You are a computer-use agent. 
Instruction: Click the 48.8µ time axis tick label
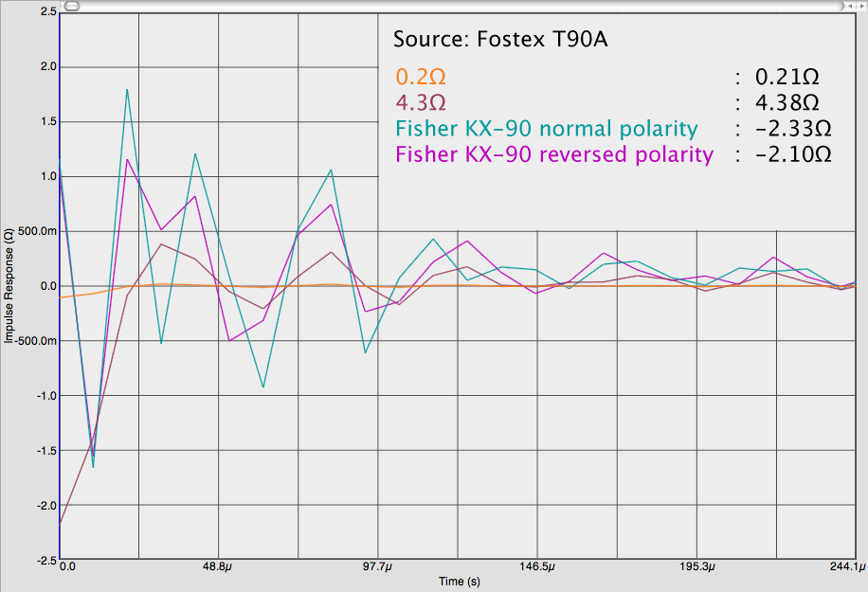coord(218,567)
